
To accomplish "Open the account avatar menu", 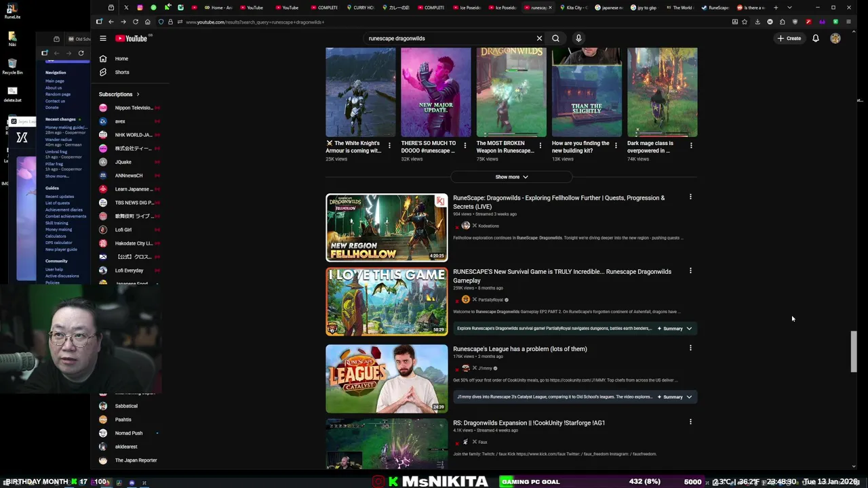I will pos(835,39).
